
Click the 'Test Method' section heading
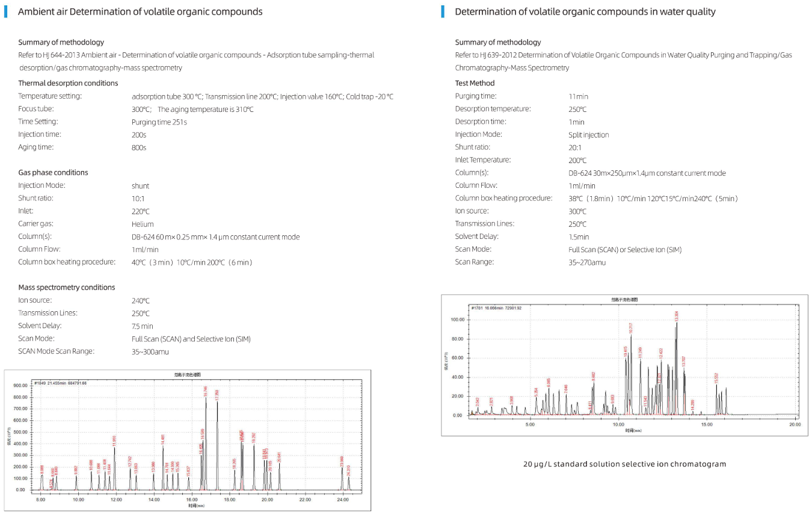tap(475, 83)
